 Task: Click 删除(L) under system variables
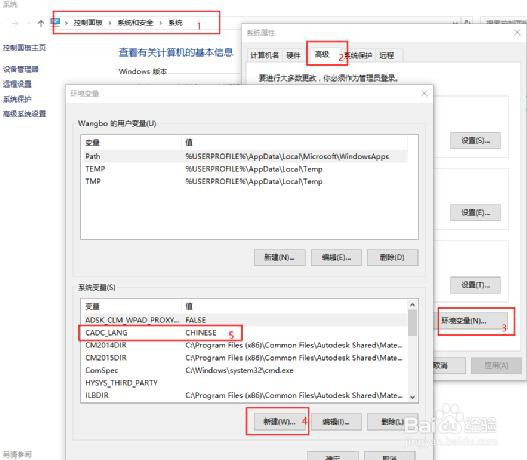click(393, 422)
